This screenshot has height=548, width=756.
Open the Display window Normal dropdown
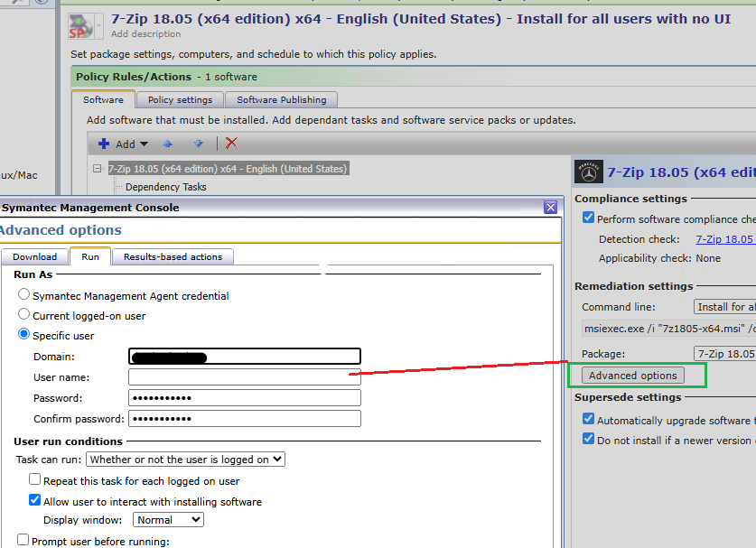[169, 520]
